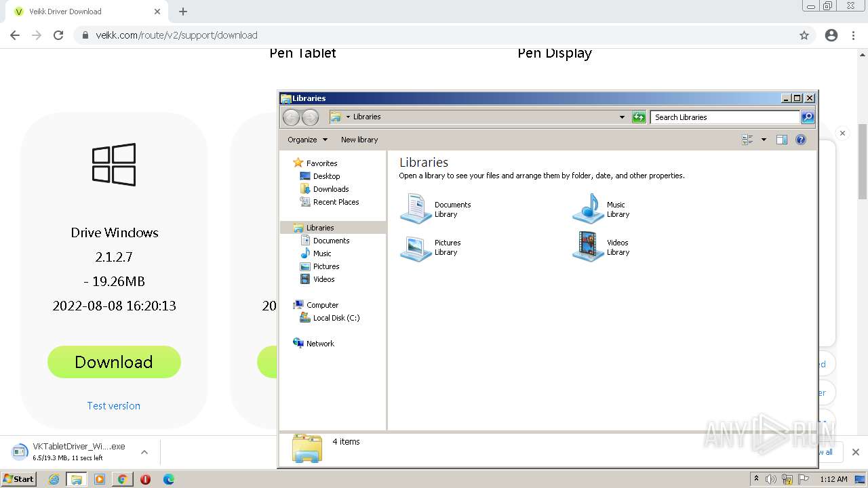Open the Pictures library large icon

[416, 247]
